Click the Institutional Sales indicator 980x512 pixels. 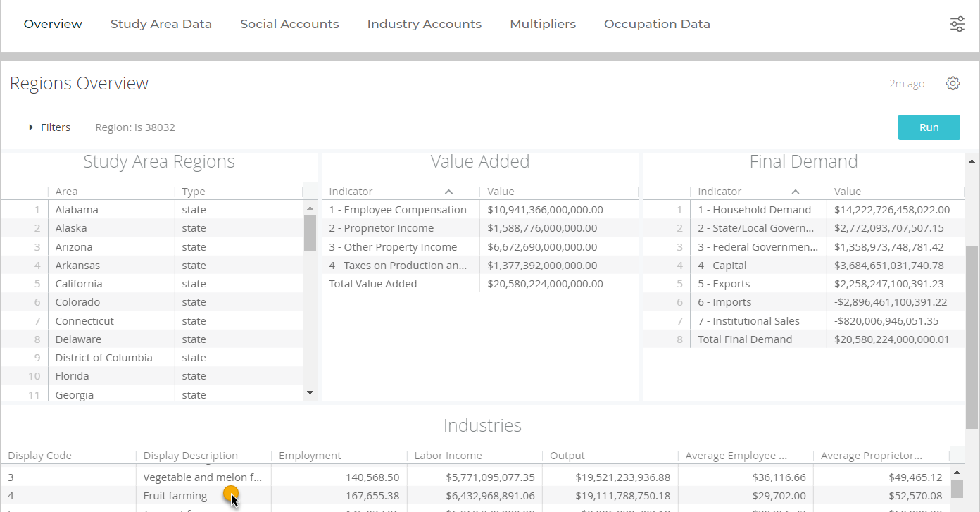(748, 321)
